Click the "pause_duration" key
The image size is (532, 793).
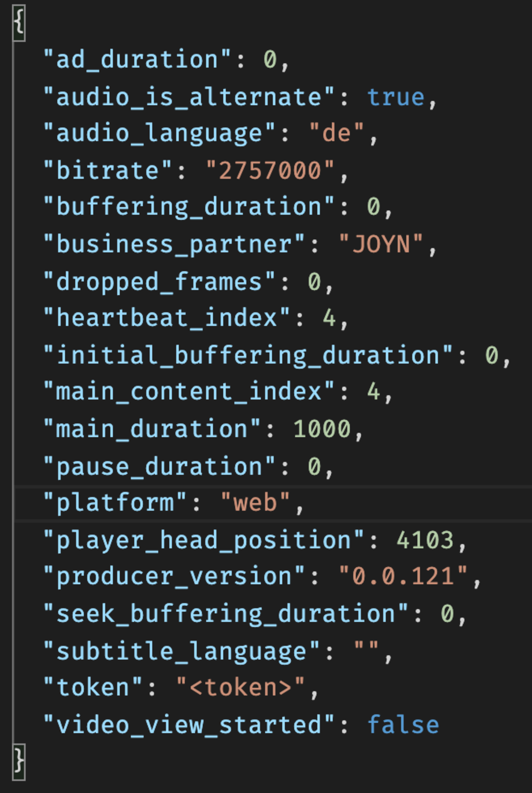point(159,466)
